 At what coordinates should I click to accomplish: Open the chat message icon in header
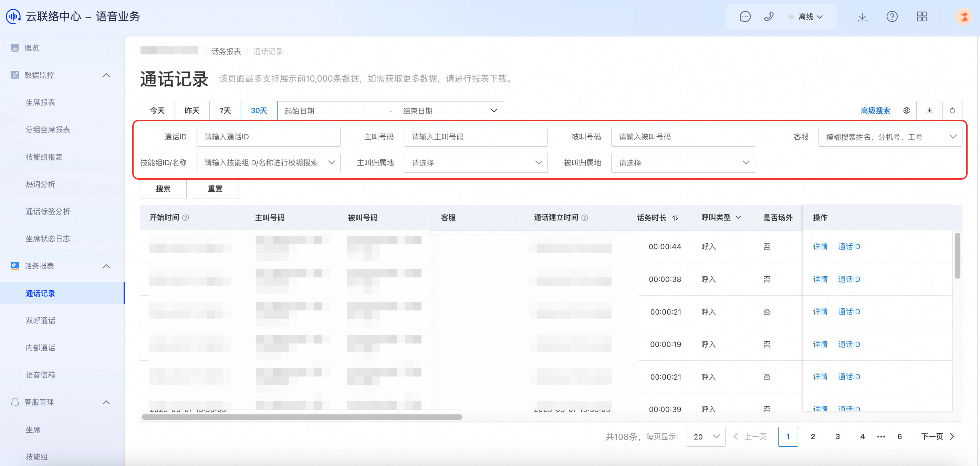745,17
